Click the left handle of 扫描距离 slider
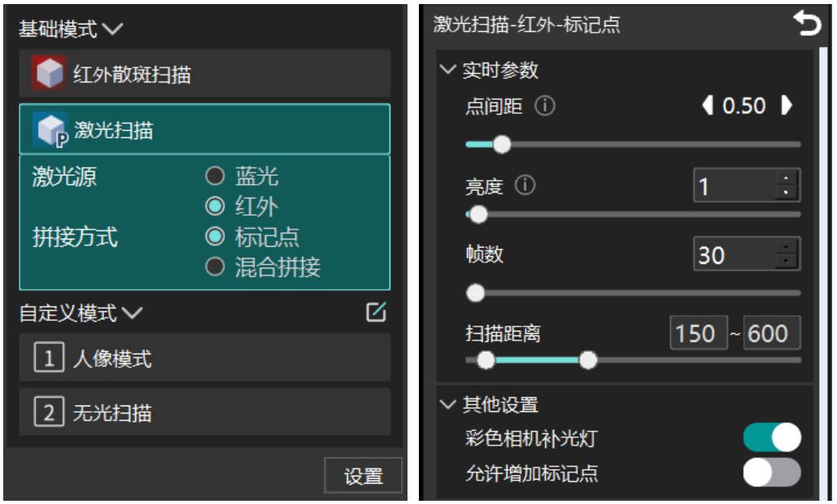837x504 pixels. [486, 360]
